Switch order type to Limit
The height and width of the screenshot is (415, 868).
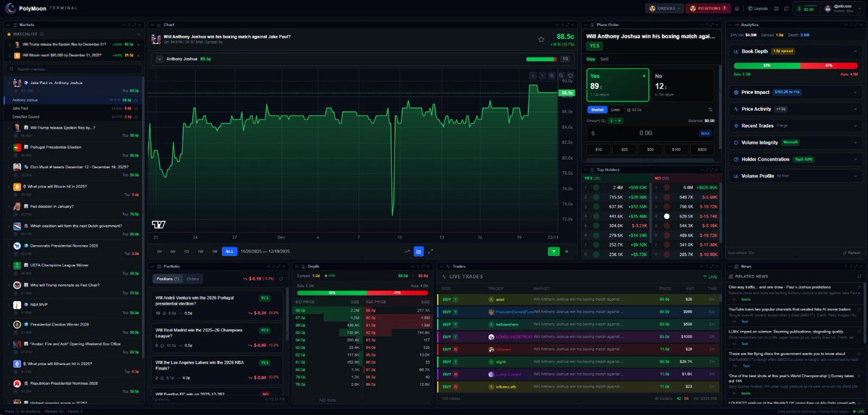pyautogui.click(x=615, y=110)
